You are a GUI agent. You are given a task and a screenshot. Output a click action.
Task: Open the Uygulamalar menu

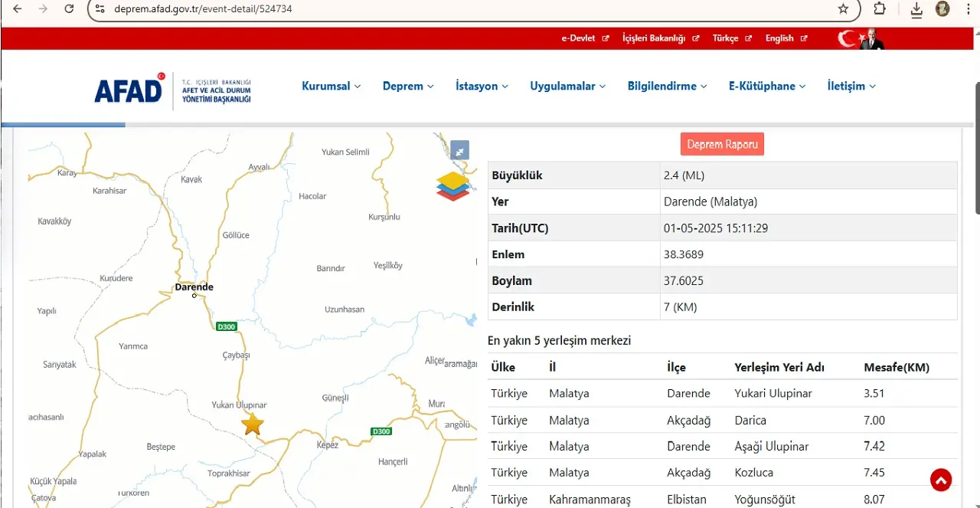point(567,87)
